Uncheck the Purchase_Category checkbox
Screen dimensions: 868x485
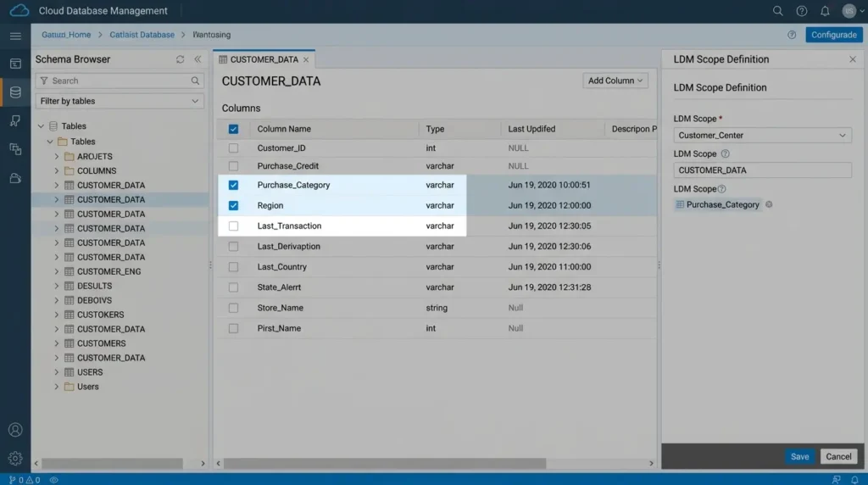pyautogui.click(x=234, y=186)
